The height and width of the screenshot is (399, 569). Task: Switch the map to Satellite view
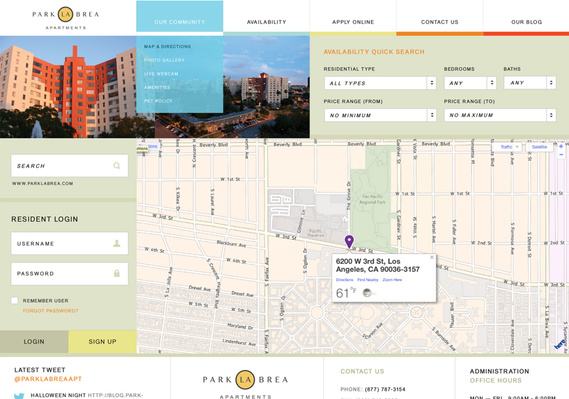tap(539, 147)
